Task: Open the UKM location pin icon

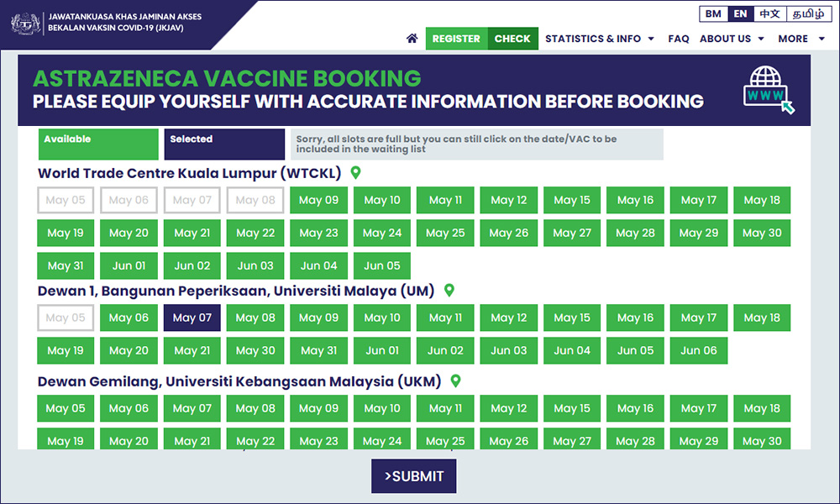Action: point(456,381)
